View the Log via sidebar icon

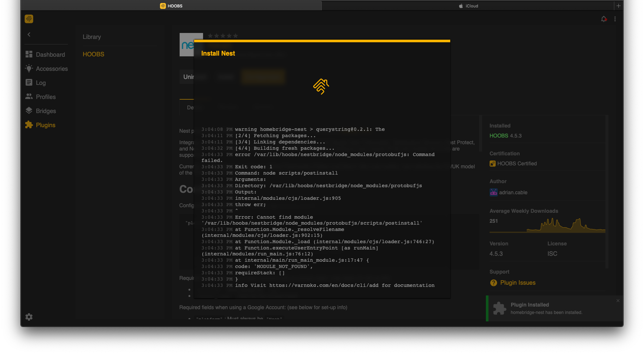point(40,83)
